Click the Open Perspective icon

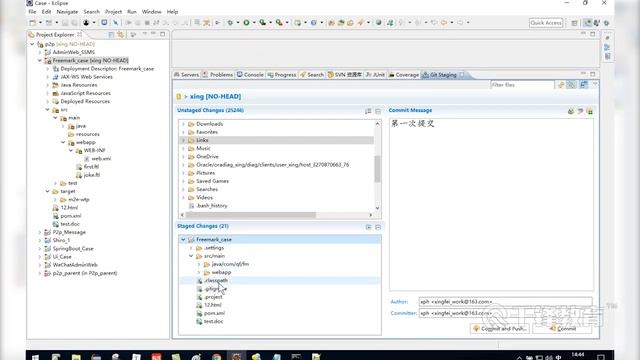574,23
